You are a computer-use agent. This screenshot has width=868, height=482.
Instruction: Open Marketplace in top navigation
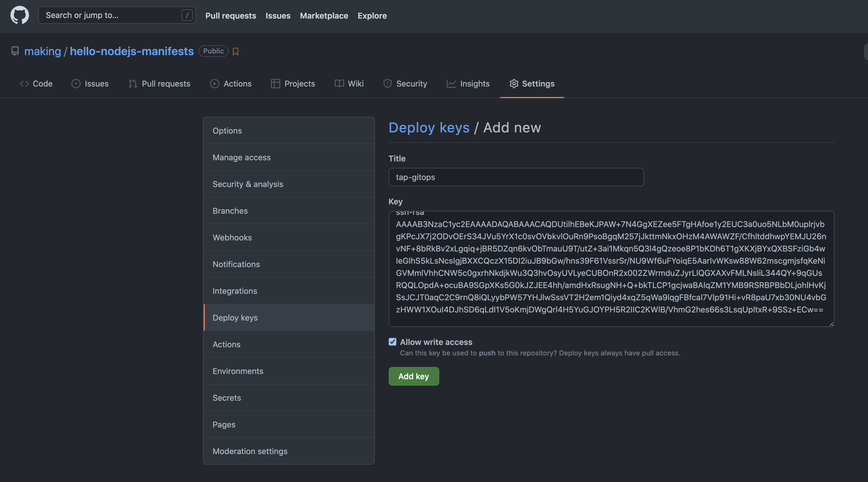tap(324, 15)
